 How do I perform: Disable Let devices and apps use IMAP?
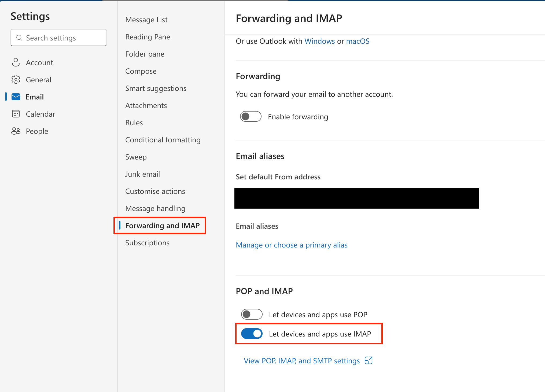[252, 334]
